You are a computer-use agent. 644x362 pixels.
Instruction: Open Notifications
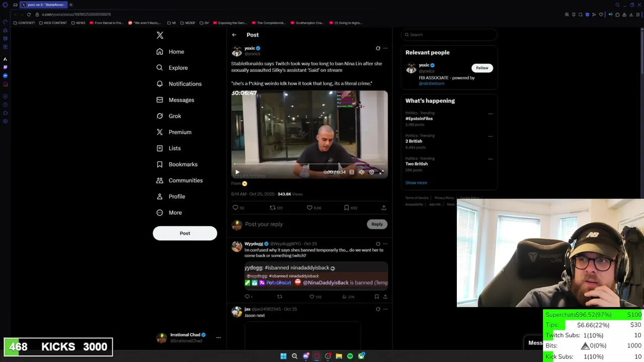pyautogui.click(x=179, y=84)
